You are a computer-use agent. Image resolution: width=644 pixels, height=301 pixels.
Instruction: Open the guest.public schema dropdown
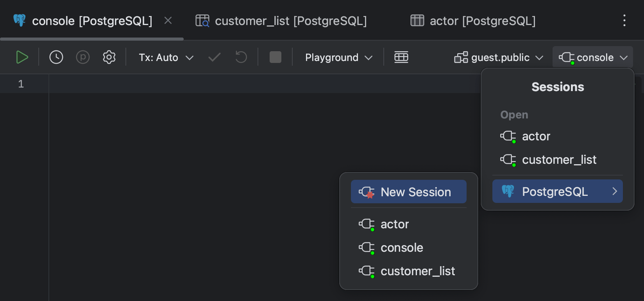pyautogui.click(x=499, y=57)
